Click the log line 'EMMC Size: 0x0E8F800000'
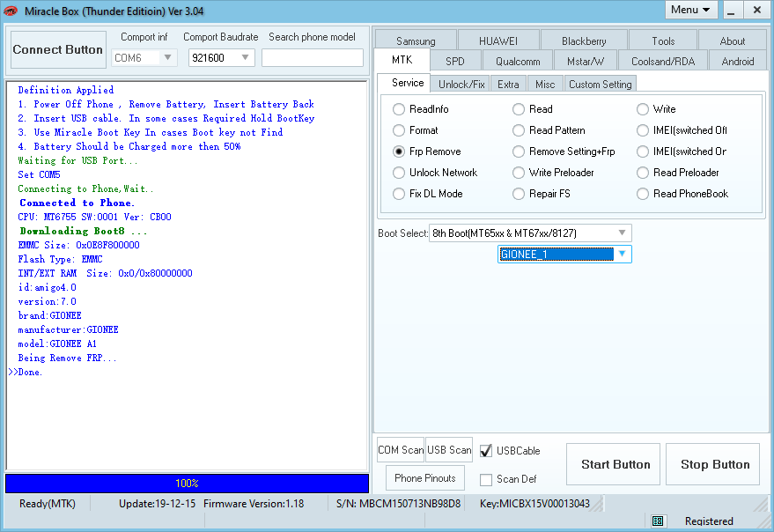Screen dimensions: 774x532 click(x=79, y=245)
